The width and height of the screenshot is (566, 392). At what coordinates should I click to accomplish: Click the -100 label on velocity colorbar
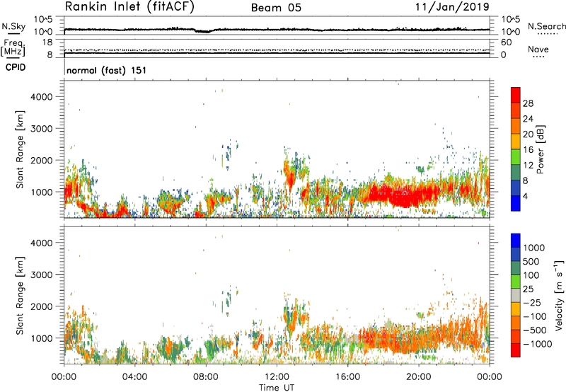pos(534,316)
